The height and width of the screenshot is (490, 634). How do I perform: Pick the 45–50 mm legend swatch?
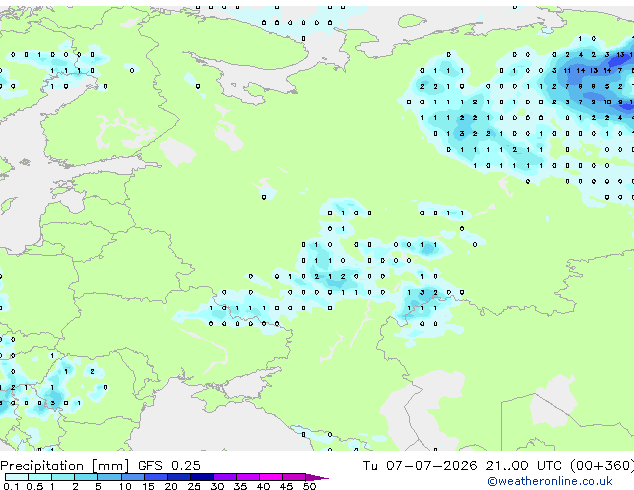pos(294,477)
